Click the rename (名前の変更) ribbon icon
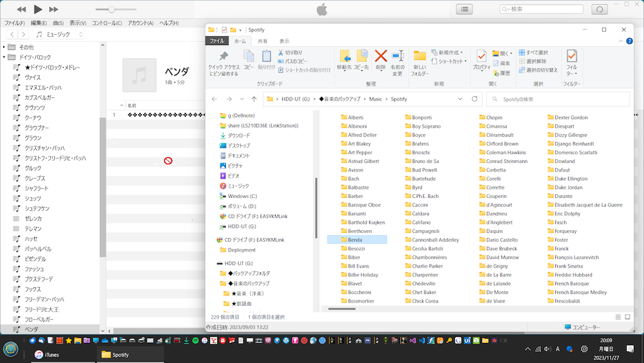Viewport: 644px width, 363px height. pyautogui.click(x=397, y=57)
